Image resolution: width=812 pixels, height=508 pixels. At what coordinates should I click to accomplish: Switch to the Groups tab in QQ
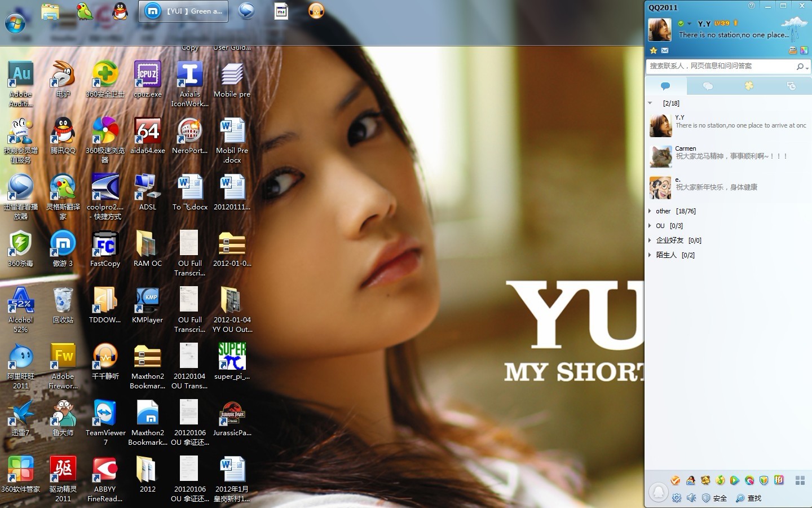708,86
